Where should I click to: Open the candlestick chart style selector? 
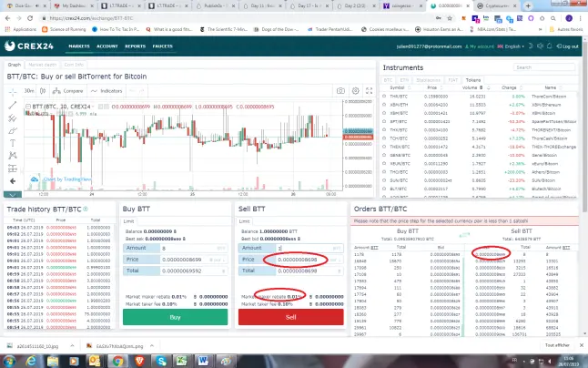pyautogui.click(x=43, y=91)
